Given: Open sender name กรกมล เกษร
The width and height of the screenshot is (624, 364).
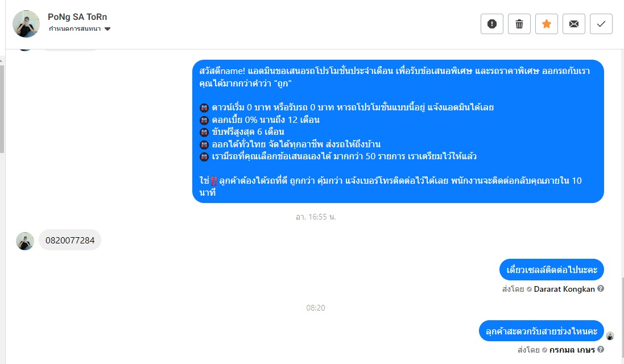Looking at the screenshot, I should point(572,350).
